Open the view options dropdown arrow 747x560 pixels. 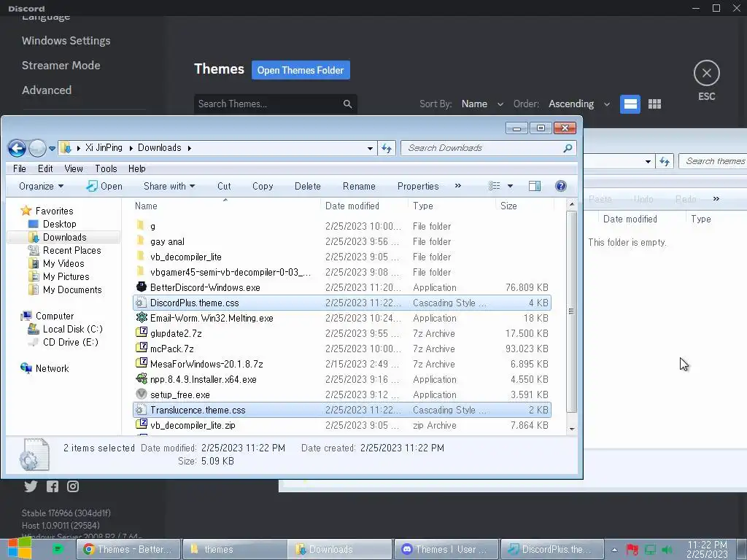[510, 186]
